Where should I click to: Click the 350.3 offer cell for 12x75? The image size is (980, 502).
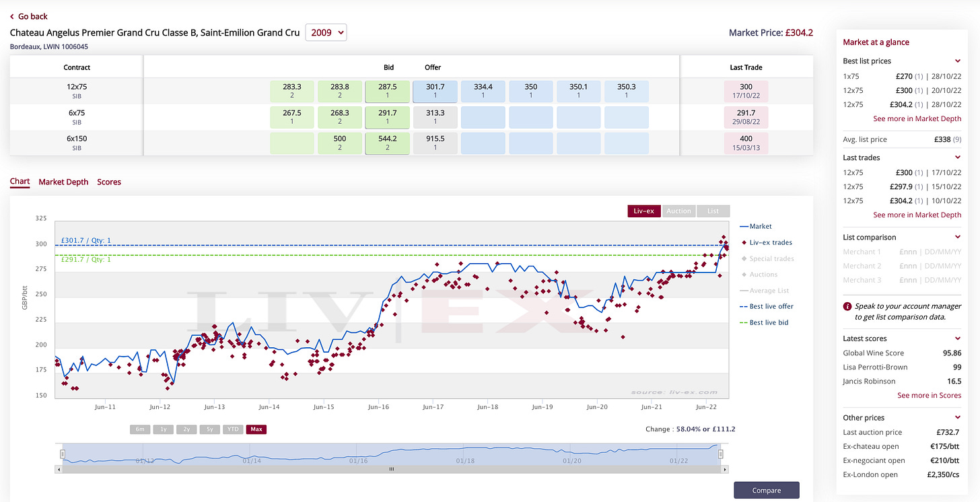626,92
